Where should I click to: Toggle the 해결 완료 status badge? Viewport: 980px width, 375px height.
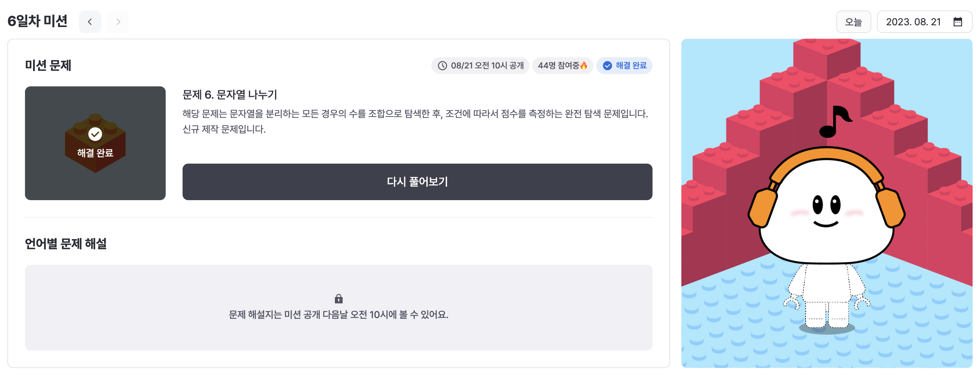click(624, 65)
